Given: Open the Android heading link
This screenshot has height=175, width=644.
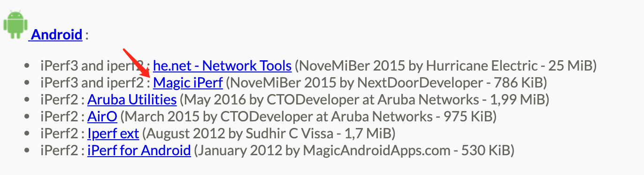Looking at the screenshot, I should [x=56, y=34].
